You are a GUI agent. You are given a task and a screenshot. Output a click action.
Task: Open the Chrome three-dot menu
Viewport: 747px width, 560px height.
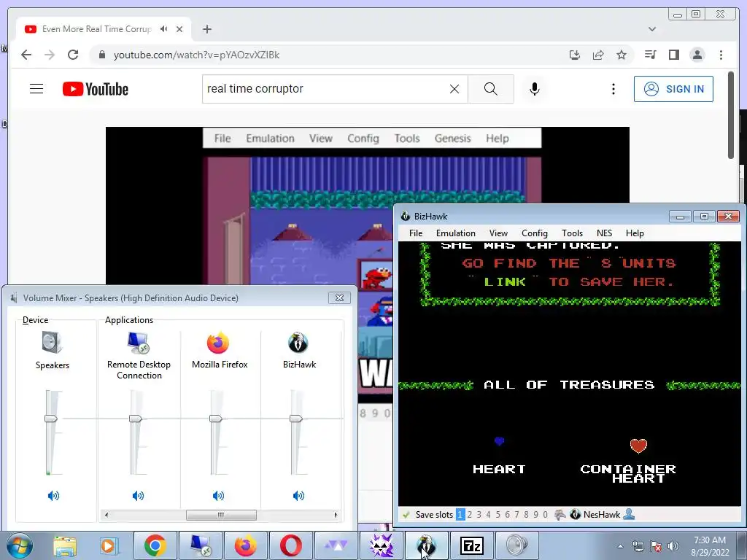tap(721, 55)
